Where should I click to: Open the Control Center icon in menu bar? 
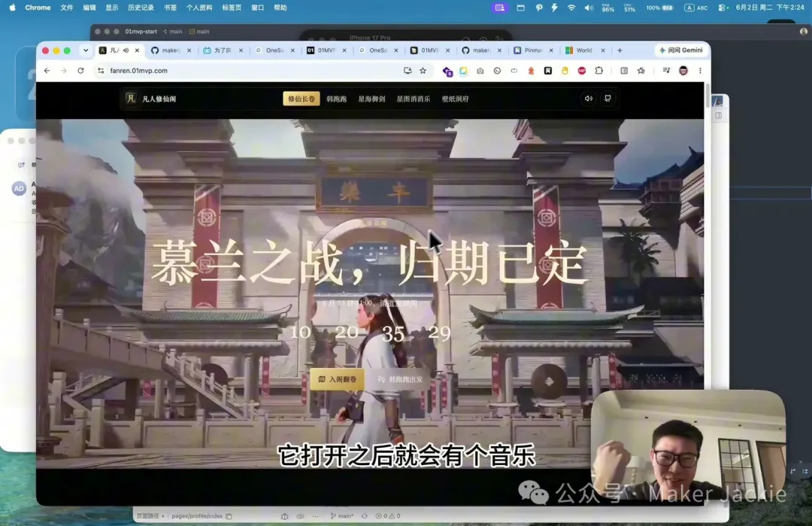[x=723, y=8]
